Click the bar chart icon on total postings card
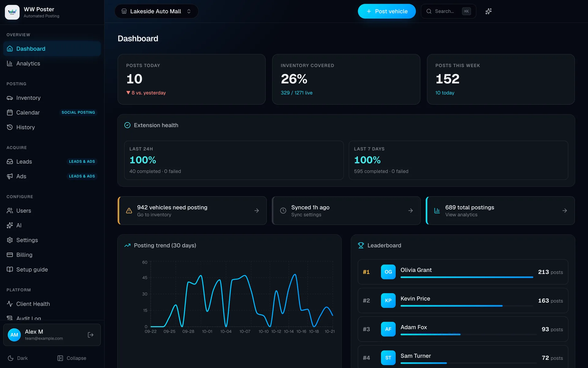Viewport: 588px width, 368px height. click(x=437, y=211)
